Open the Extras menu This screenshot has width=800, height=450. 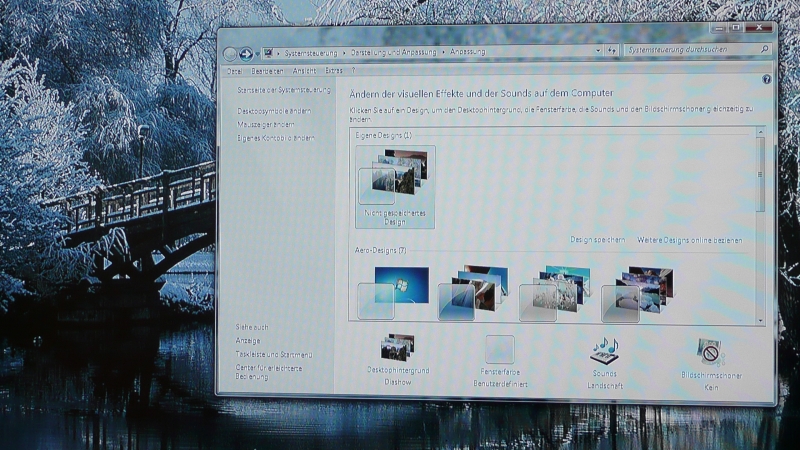(334, 71)
